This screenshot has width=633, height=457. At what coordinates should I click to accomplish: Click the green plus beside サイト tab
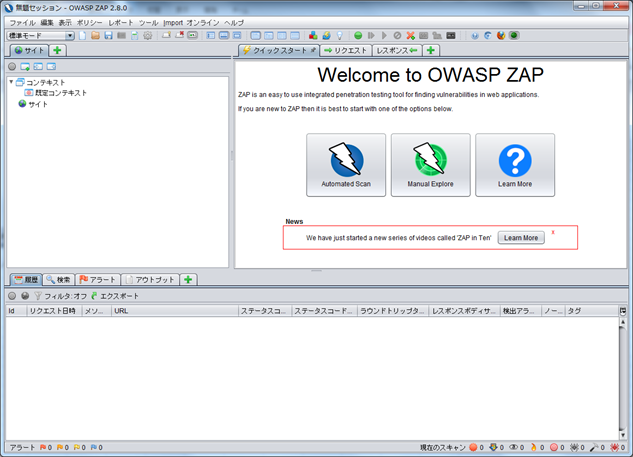(x=57, y=50)
